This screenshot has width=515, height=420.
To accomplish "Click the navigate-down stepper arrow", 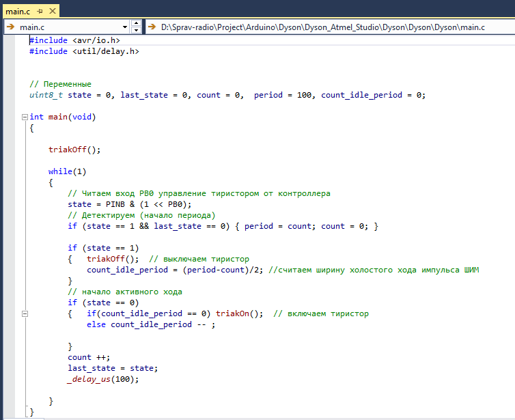I will tap(136, 30).
